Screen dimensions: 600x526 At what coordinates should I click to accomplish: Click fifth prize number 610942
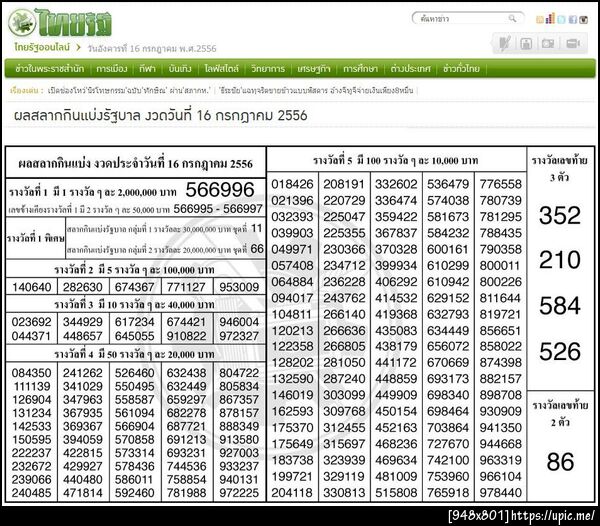pyautogui.click(x=448, y=282)
